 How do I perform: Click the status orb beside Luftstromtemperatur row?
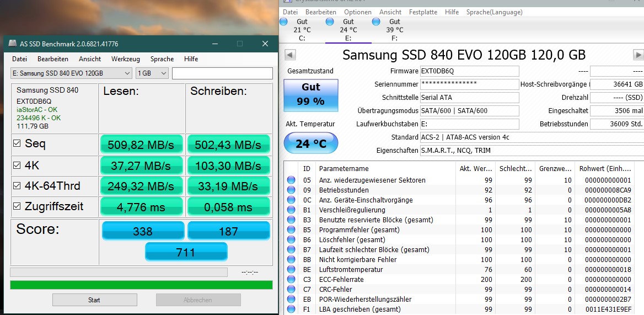[x=291, y=269]
